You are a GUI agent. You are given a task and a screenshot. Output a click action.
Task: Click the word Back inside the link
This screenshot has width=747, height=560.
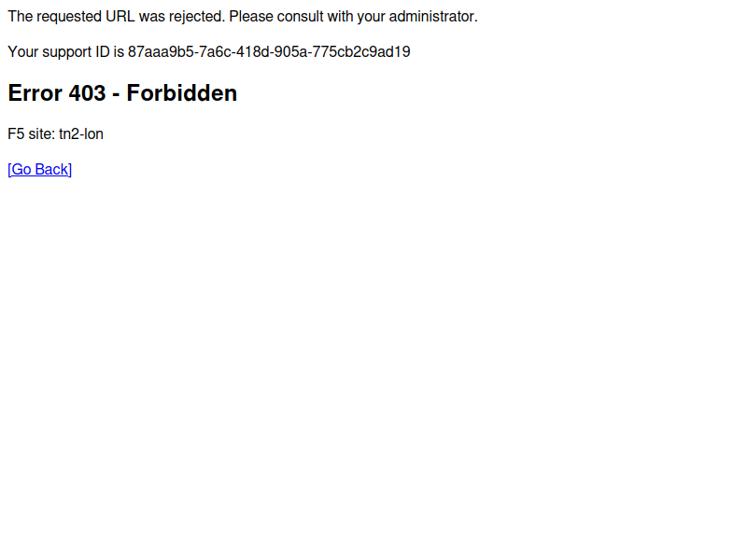[x=52, y=170]
